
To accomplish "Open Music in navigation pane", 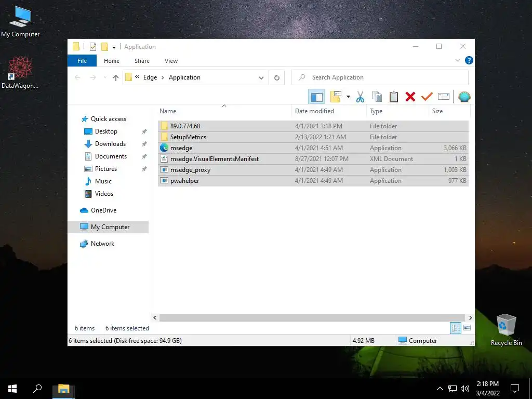I will coord(103,181).
